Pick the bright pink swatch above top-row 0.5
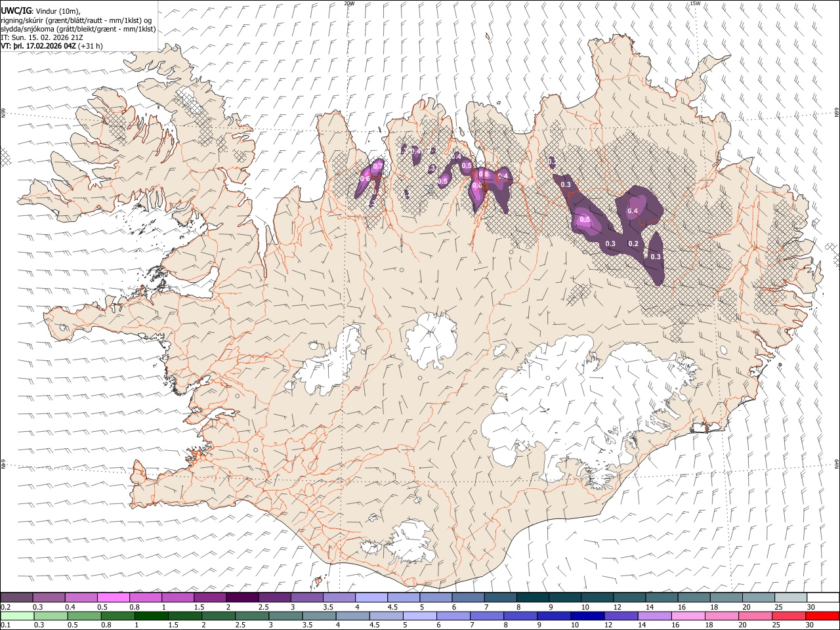The height and width of the screenshot is (630, 840). click(x=113, y=598)
